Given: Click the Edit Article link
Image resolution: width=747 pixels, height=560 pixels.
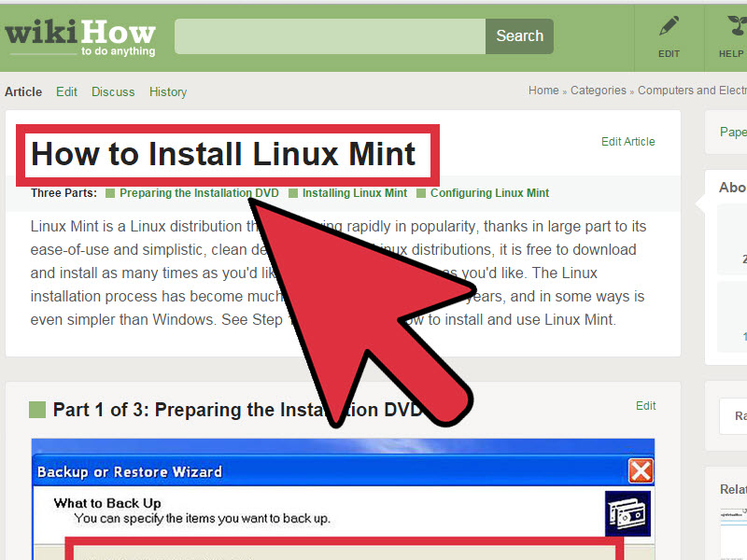Looking at the screenshot, I should (x=627, y=142).
